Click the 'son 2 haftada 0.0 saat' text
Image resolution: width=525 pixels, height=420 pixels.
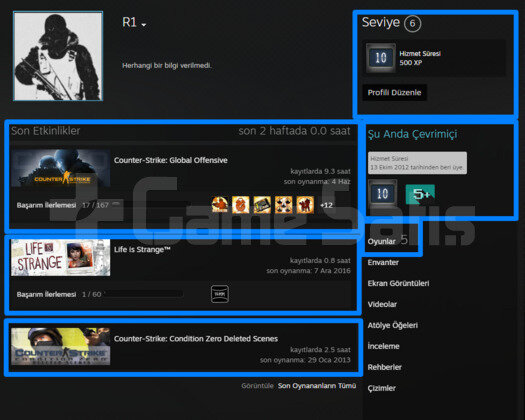tap(294, 131)
